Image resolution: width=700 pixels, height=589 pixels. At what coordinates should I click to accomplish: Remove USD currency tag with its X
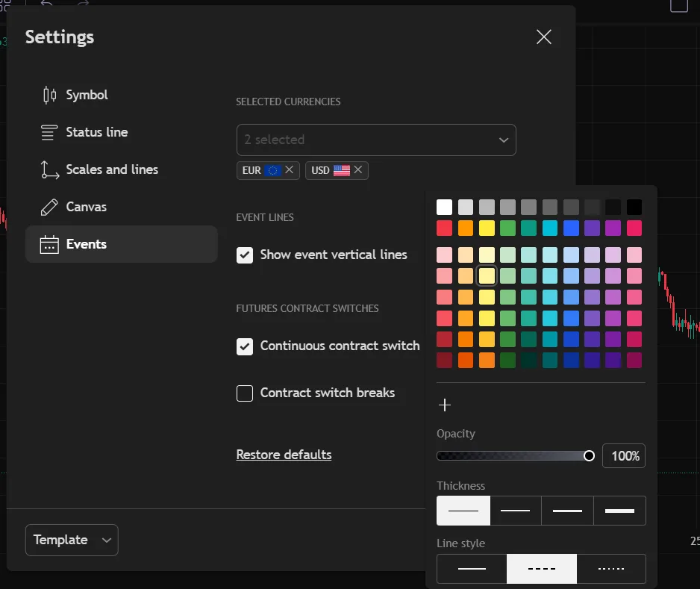(358, 169)
